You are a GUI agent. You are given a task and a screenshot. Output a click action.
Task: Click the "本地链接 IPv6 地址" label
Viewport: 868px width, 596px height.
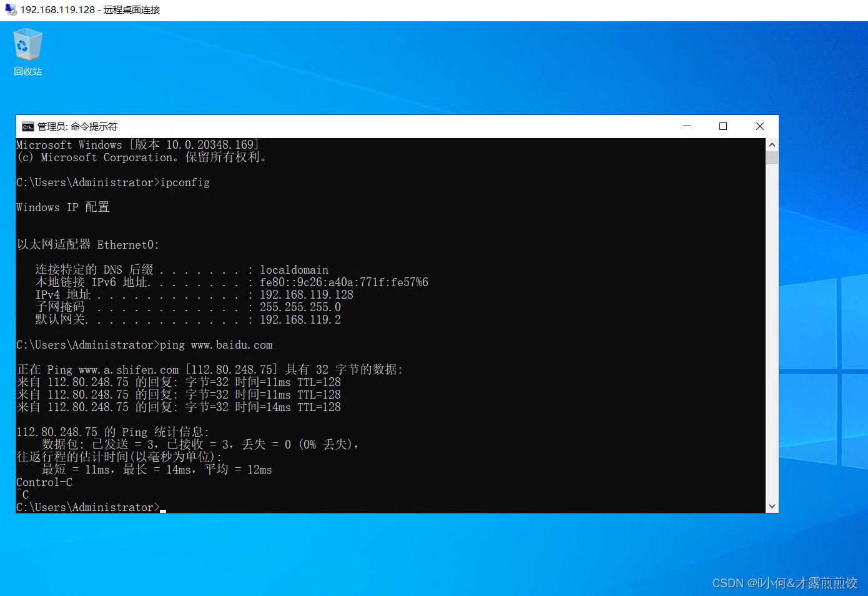(x=91, y=282)
